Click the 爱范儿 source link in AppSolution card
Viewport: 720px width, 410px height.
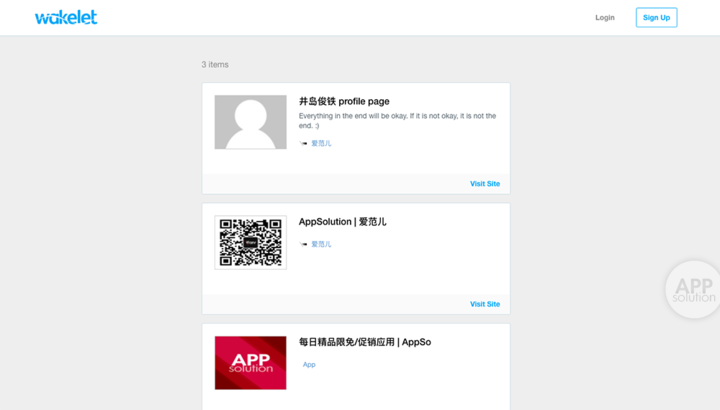click(x=321, y=244)
